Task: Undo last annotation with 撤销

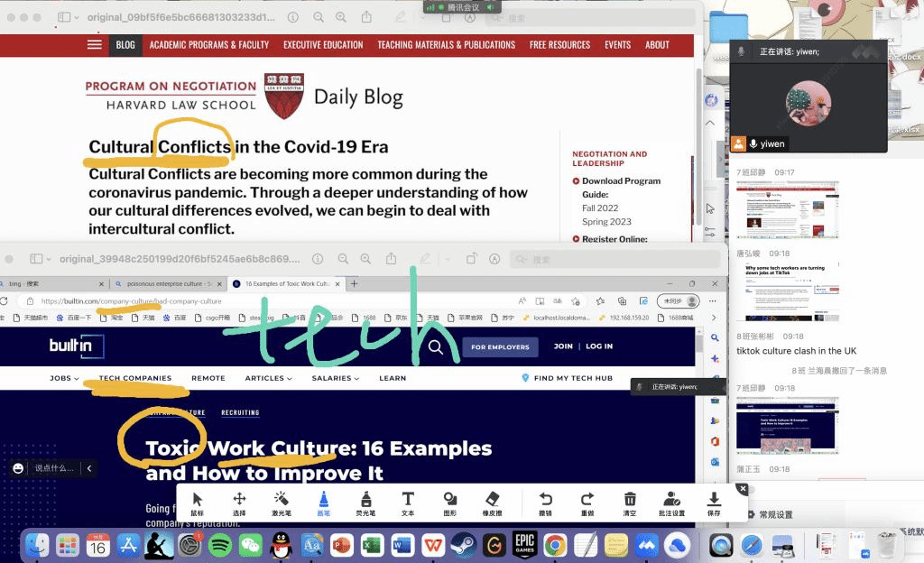Action: pos(546,504)
